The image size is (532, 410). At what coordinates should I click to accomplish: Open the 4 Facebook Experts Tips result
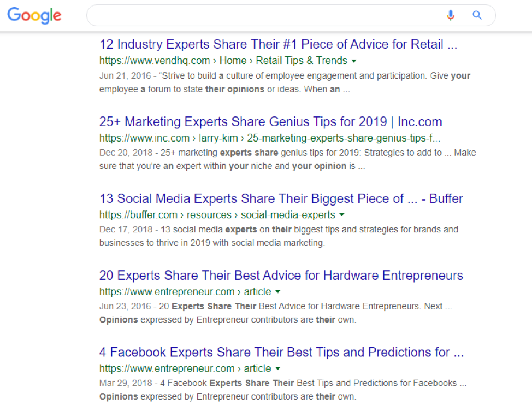(x=281, y=353)
